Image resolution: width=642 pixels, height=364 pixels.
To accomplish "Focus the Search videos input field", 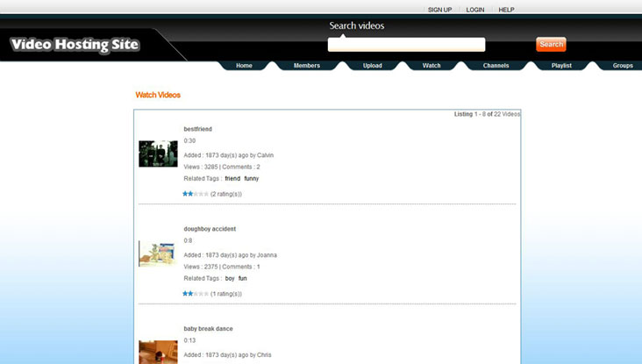I will pyautogui.click(x=406, y=44).
